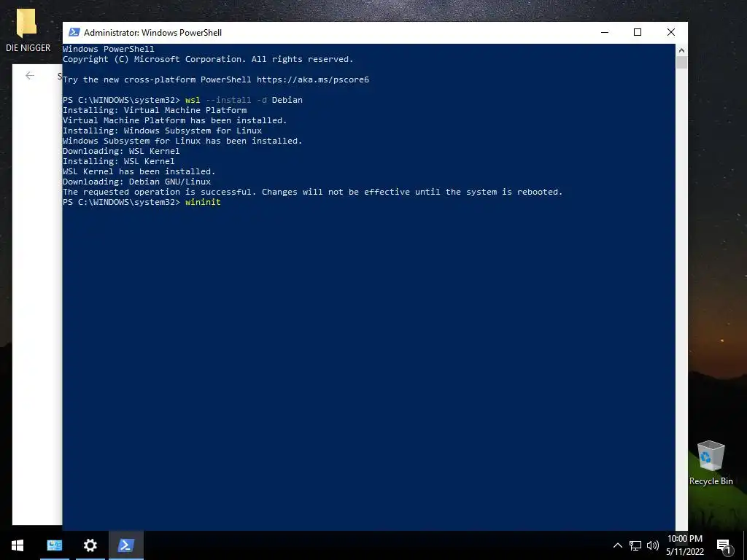Click the scrollbar up arrow in PowerShell
The height and width of the screenshot is (560, 747).
coord(681,50)
